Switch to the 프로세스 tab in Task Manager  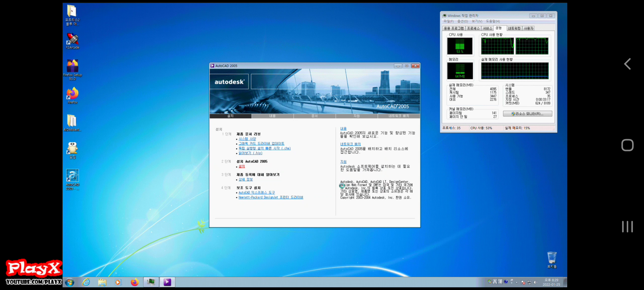pos(473,28)
